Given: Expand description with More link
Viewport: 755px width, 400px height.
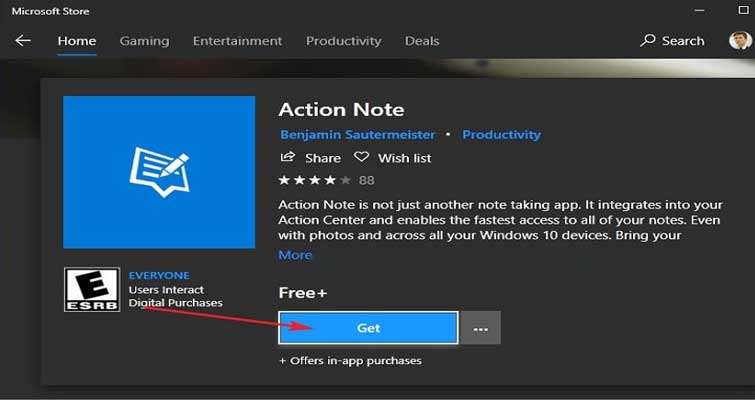Looking at the screenshot, I should pyautogui.click(x=295, y=255).
